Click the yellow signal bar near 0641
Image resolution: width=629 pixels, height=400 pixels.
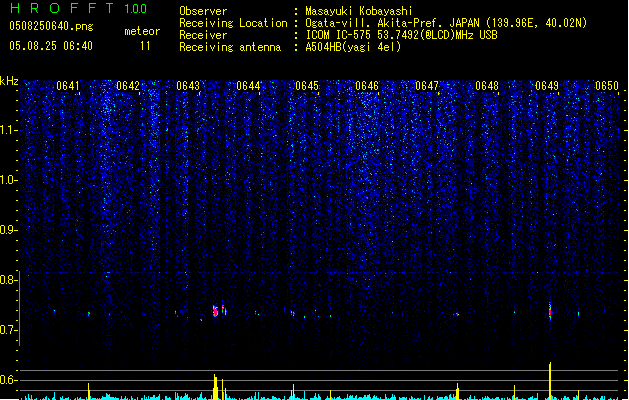click(x=89, y=391)
